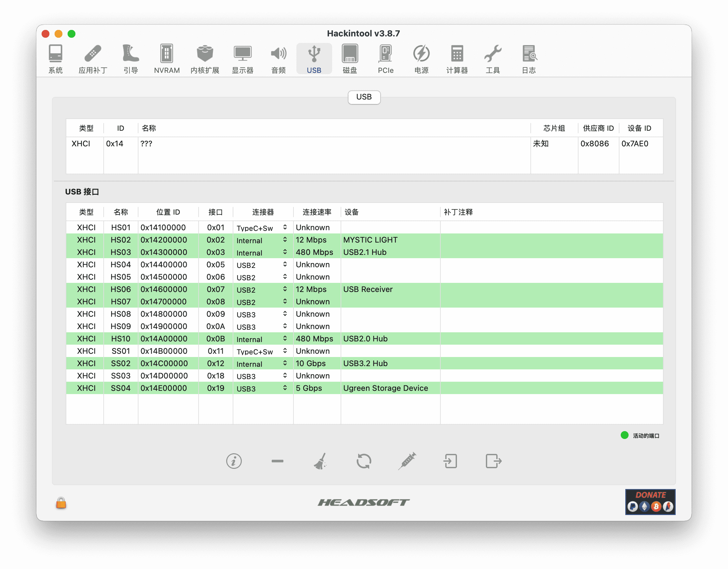
Task: Open the 内核扩展 kext section
Action: click(205, 59)
